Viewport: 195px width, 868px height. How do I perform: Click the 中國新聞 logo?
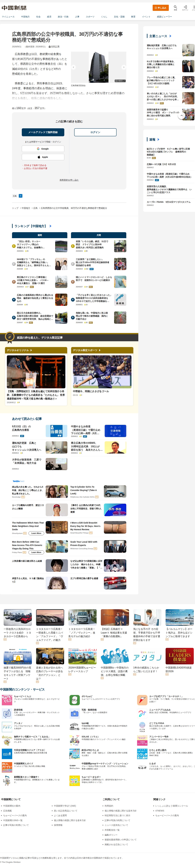pyautogui.click(x=14, y=8)
